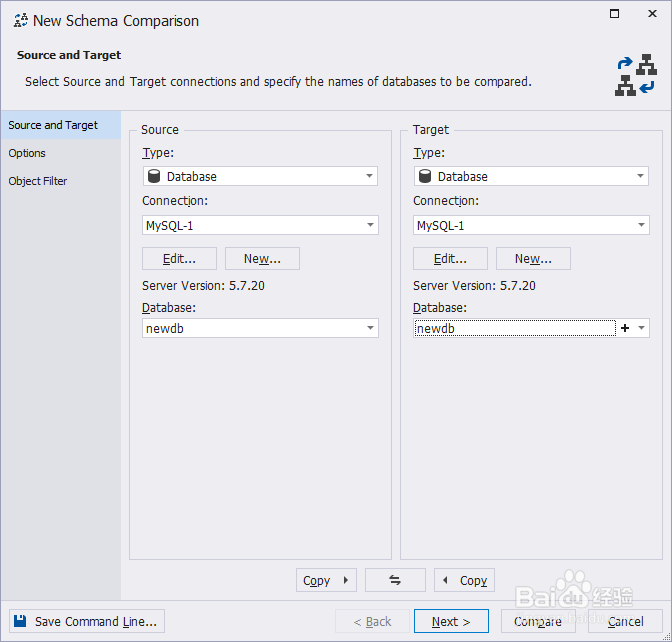Expand the Target Connection dropdown
The width and height of the screenshot is (672, 642).
[641, 226]
